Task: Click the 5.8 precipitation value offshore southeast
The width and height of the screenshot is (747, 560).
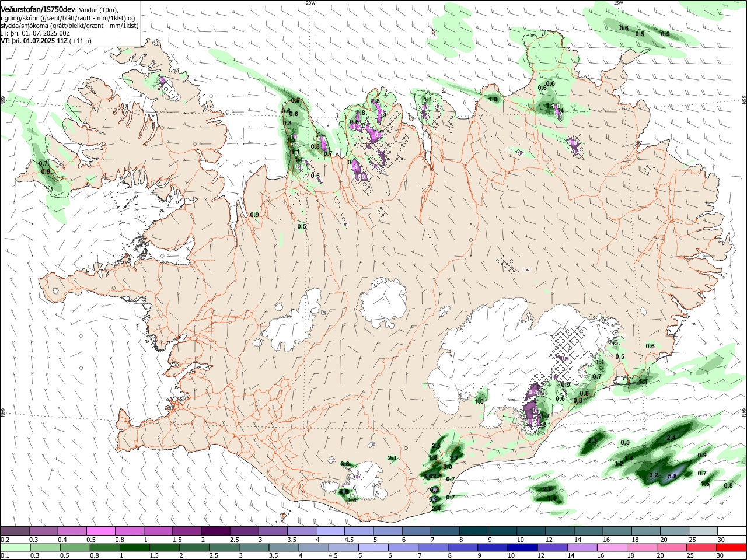Action: 672,476
